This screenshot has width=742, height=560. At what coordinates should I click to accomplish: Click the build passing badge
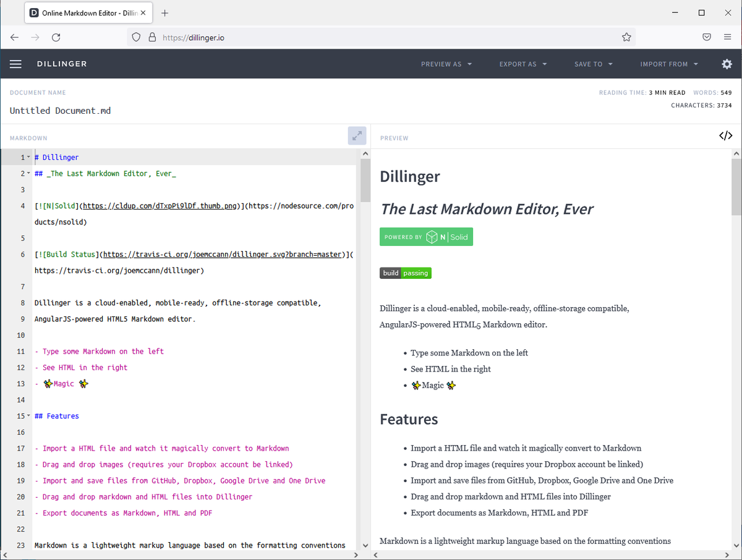tap(406, 273)
